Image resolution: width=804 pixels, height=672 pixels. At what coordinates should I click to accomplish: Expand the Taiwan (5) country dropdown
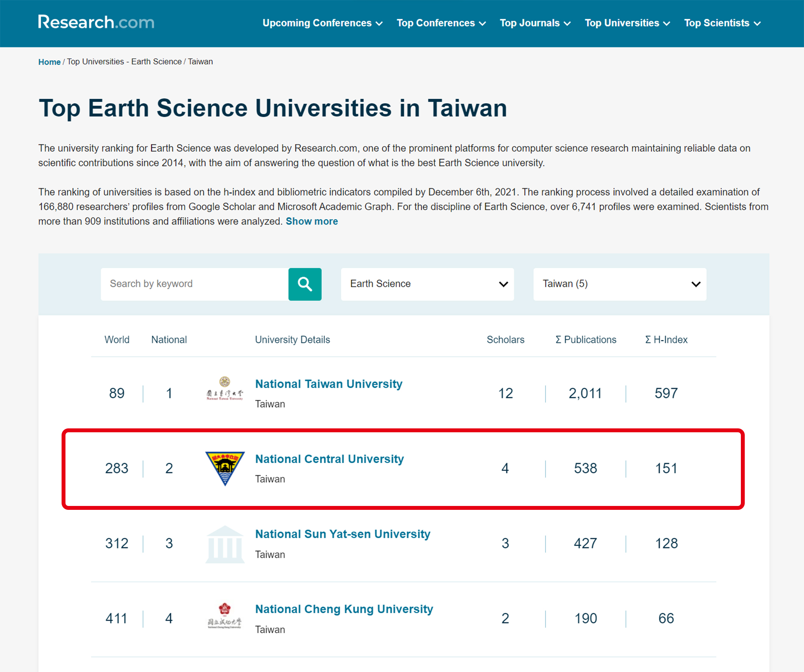click(620, 284)
